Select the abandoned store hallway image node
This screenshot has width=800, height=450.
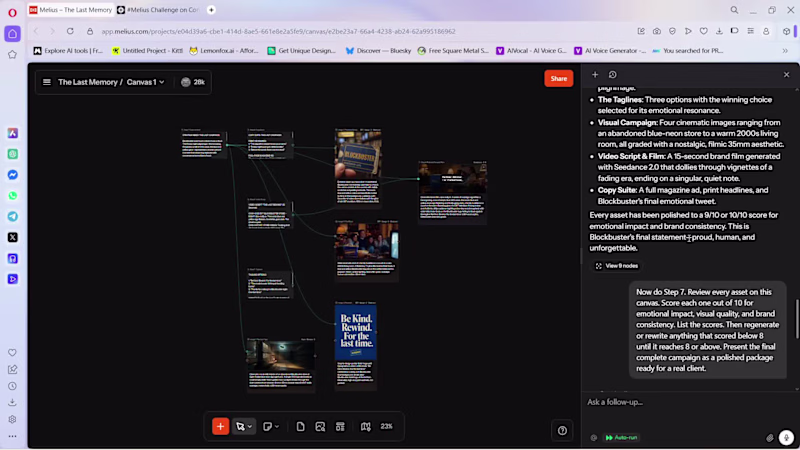[x=281, y=355]
